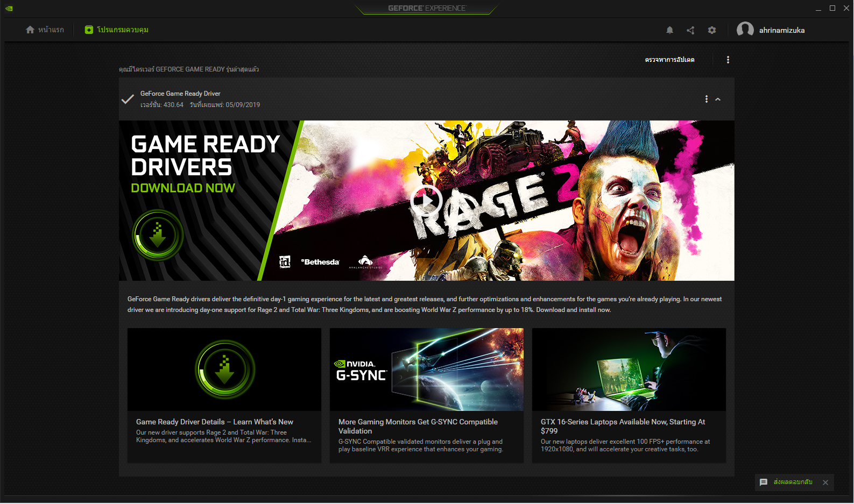Screen dimensions: 854x504
Task: Play the Rage 2 banner video
Action: tap(426, 201)
